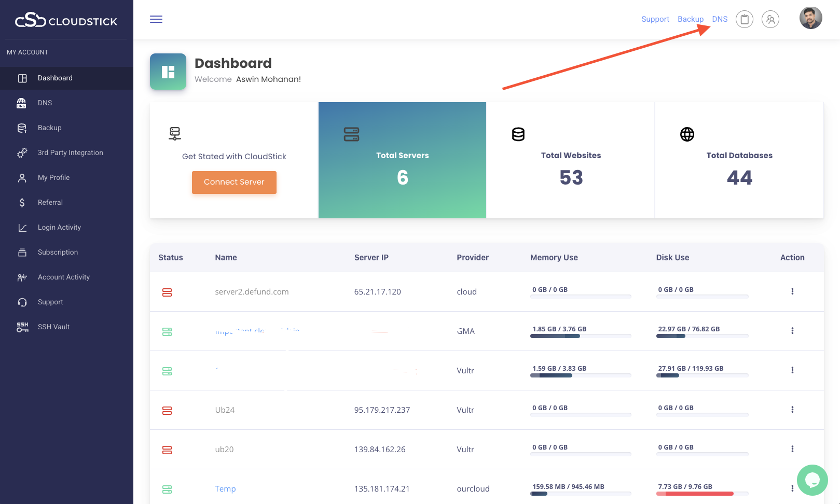840x504 pixels.
Task: Click the CloudStick logo
Action: (66, 21)
